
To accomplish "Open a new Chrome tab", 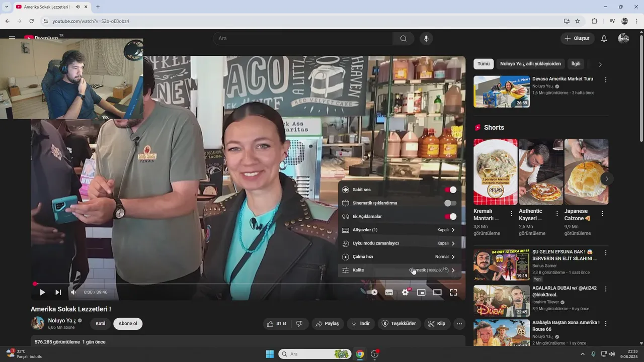I will pos(98,7).
